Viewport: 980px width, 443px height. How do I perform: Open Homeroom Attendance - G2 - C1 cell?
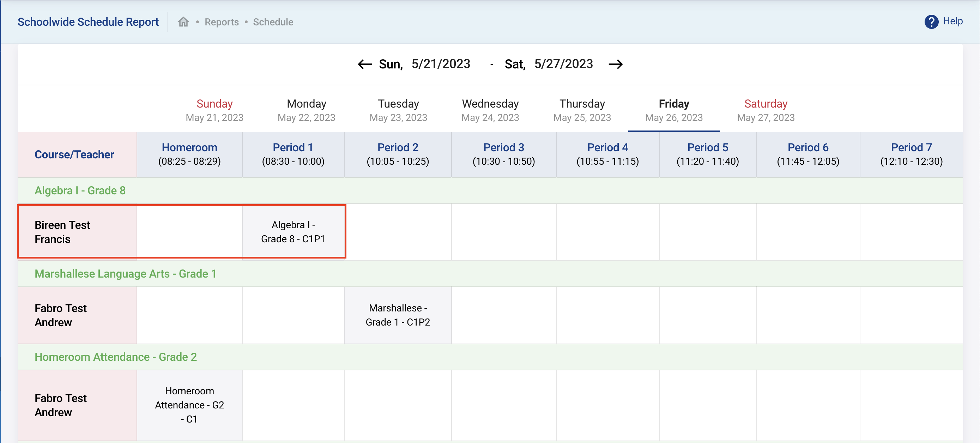pos(189,405)
